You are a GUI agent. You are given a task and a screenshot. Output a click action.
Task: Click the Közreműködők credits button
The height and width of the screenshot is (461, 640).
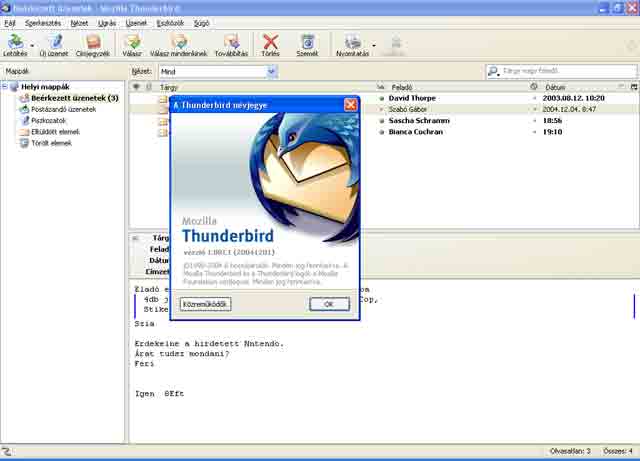(205, 304)
